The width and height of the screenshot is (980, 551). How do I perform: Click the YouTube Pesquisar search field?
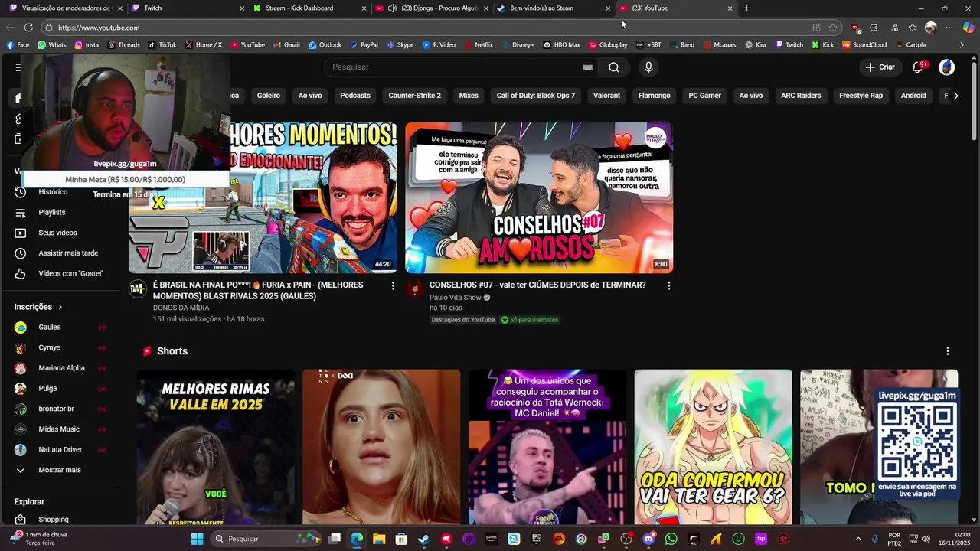tap(459, 67)
